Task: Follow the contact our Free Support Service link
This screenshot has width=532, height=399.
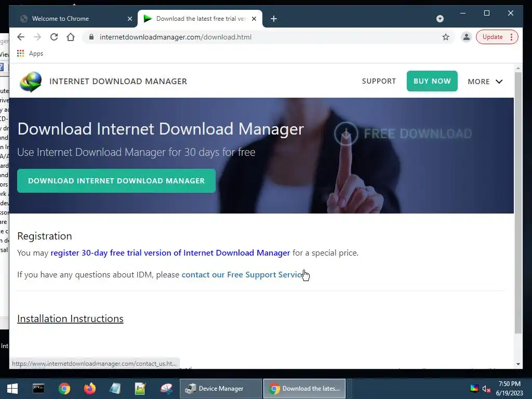Action: pos(244,274)
